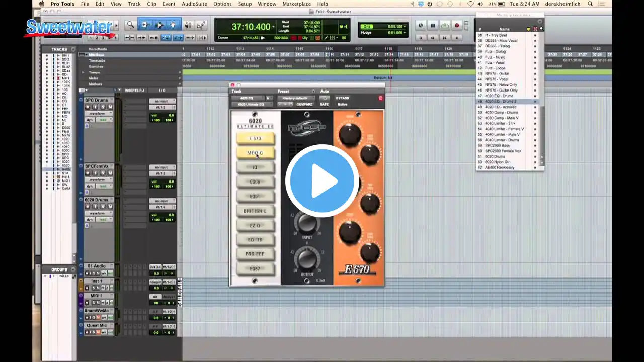Open the 6020 Ultimate EQ plugin selector dropdown
This screenshot has width=644, height=362.
point(253,104)
